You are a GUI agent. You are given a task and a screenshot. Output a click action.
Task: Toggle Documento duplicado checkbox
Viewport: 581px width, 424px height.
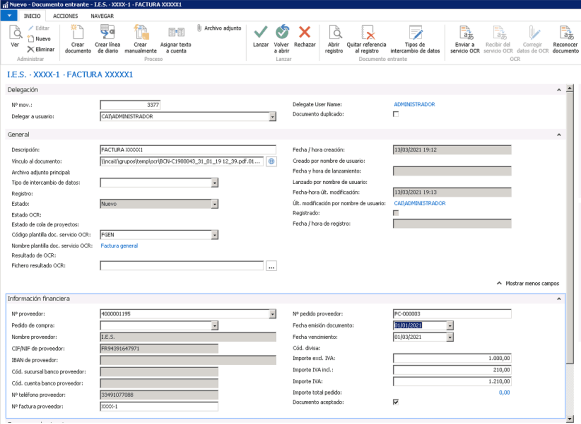click(x=396, y=114)
